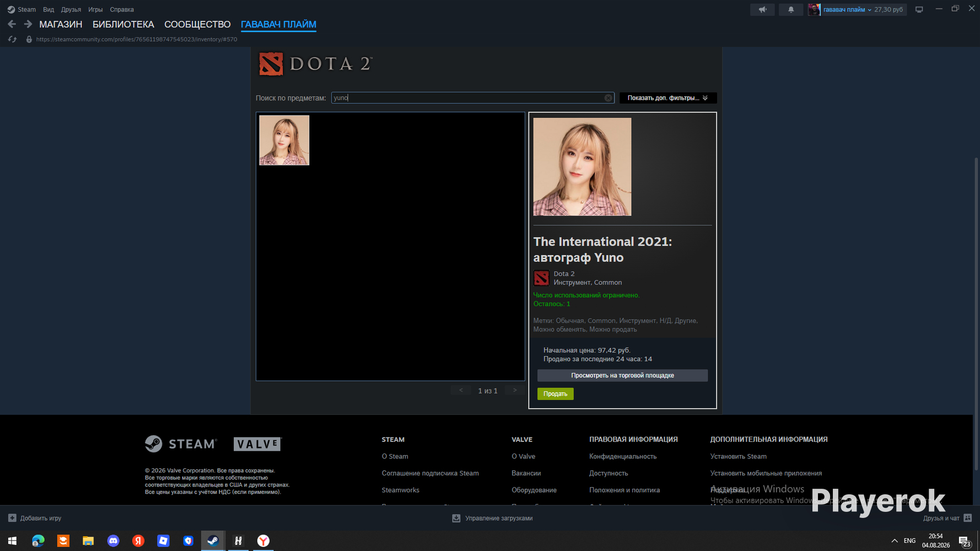Open Соглашение подписчика Steam link
This screenshot has width=980, height=551.
430,473
